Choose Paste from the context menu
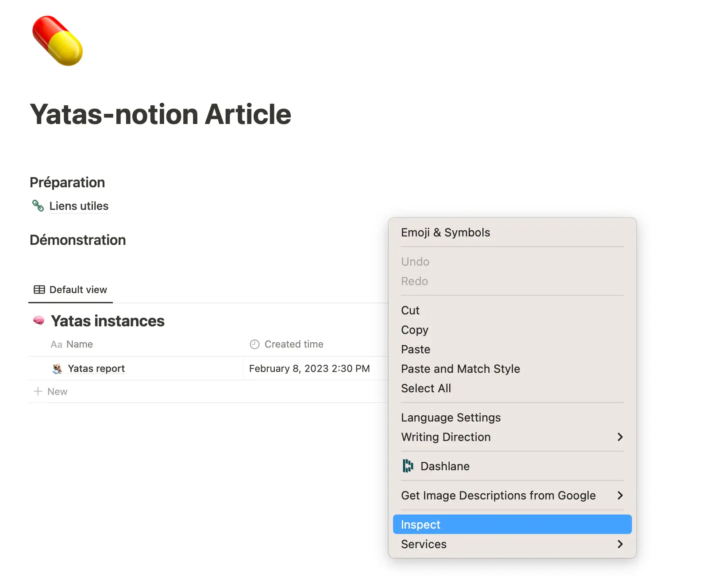Image resolution: width=709 pixels, height=588 pixels. (x=512, y=349)
